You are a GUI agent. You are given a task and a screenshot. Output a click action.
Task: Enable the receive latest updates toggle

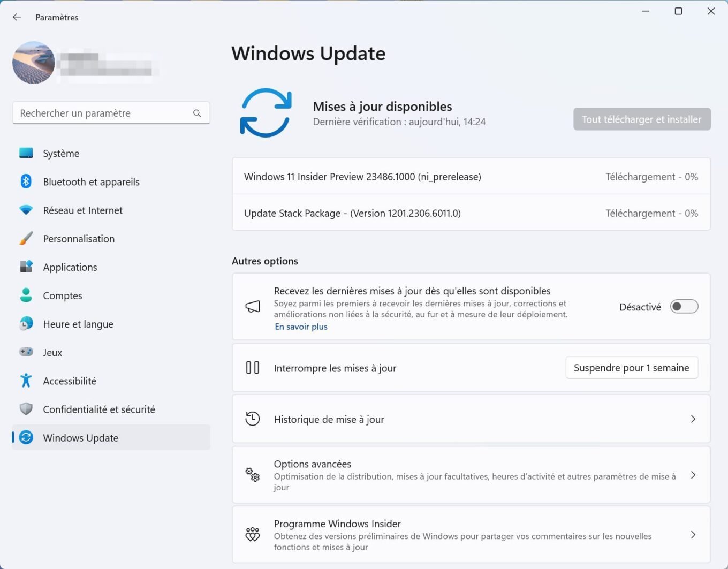(x=684, y=307)
